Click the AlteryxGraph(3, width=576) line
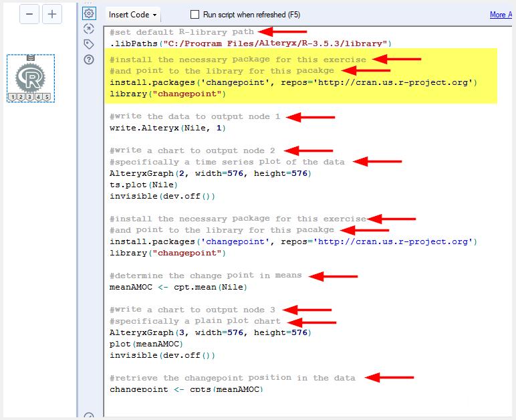Screen dimensions: 516x420 click(211, 332)
